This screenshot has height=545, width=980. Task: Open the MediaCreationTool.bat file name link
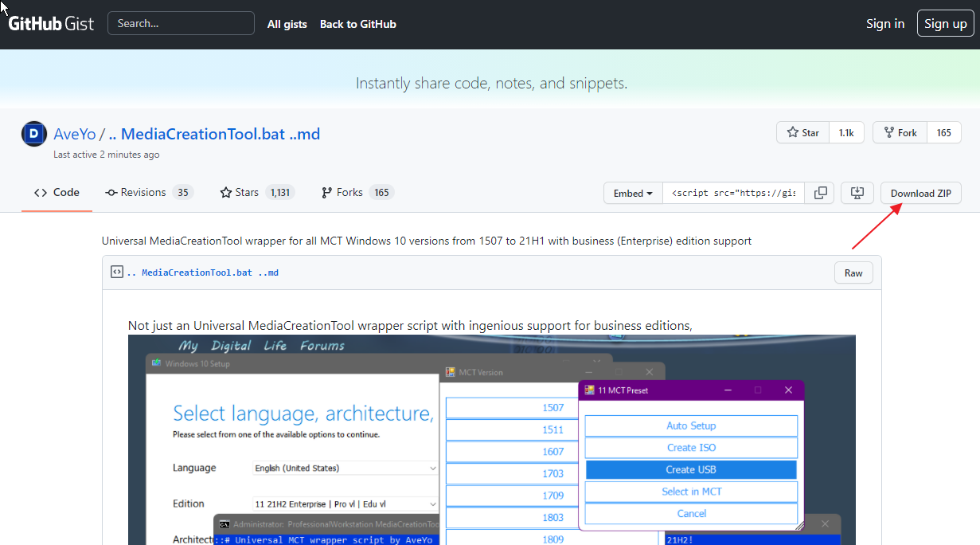tap(202, 272)
